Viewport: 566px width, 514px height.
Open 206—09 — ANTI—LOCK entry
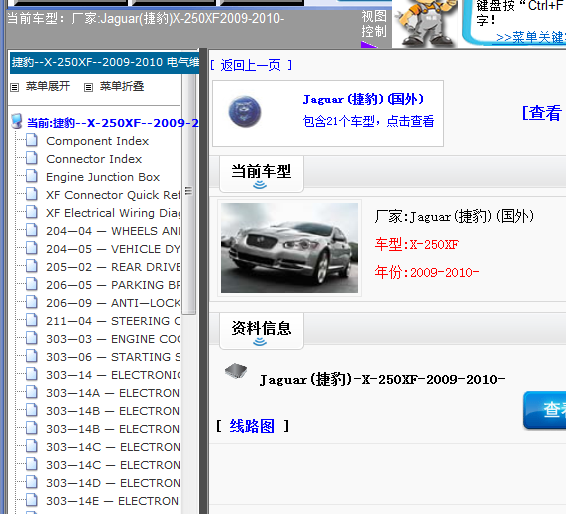pos(113,303)
